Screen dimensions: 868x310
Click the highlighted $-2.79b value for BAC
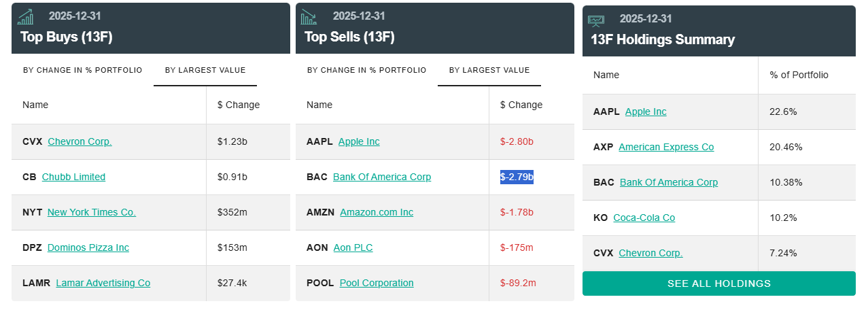517,177
